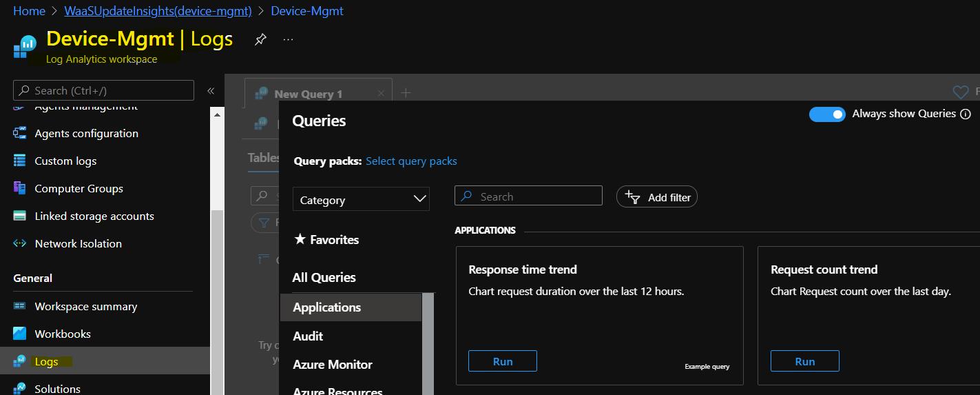Run the Response time trend query
This screenshot has height=395, width=980.
point(503,361)
